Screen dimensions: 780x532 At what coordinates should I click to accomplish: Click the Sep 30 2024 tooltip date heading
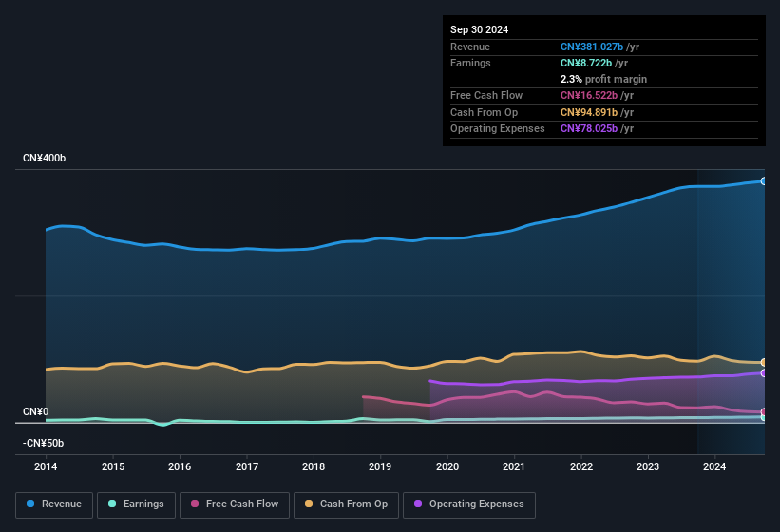pyautogui.click(x=480, y=29)
